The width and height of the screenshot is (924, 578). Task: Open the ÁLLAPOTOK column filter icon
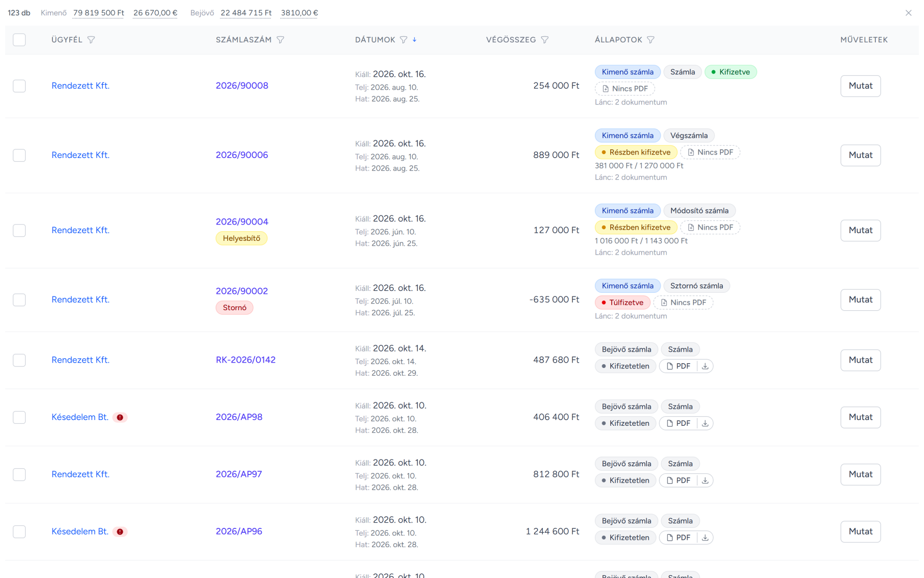tap(651, 40)
